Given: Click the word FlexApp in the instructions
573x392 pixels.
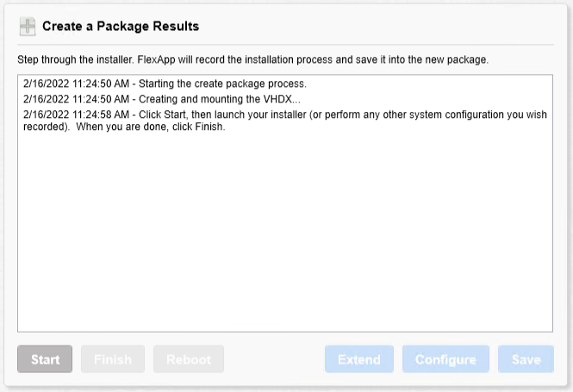Looking at the screenshot, I should (x=156, y=59).
